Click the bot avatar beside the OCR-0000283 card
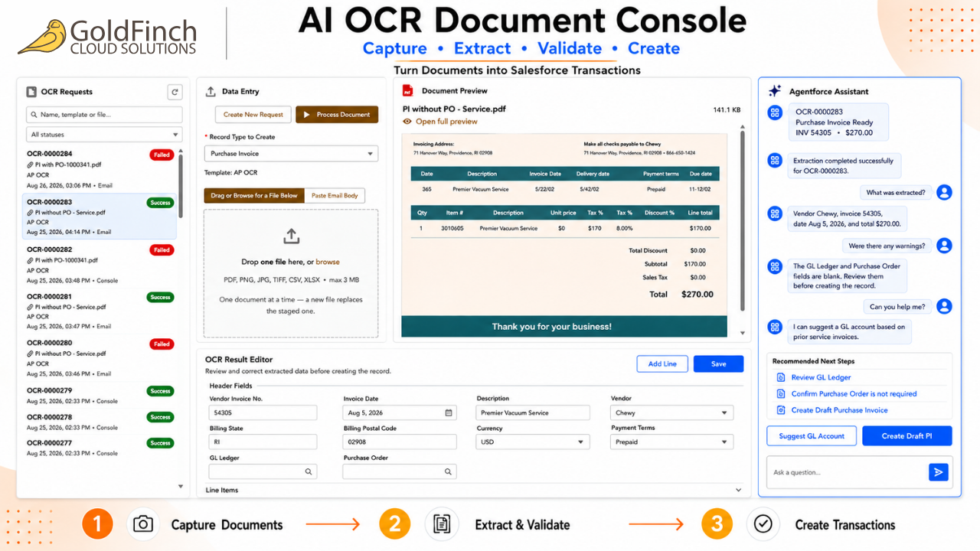 pos(775,112)
